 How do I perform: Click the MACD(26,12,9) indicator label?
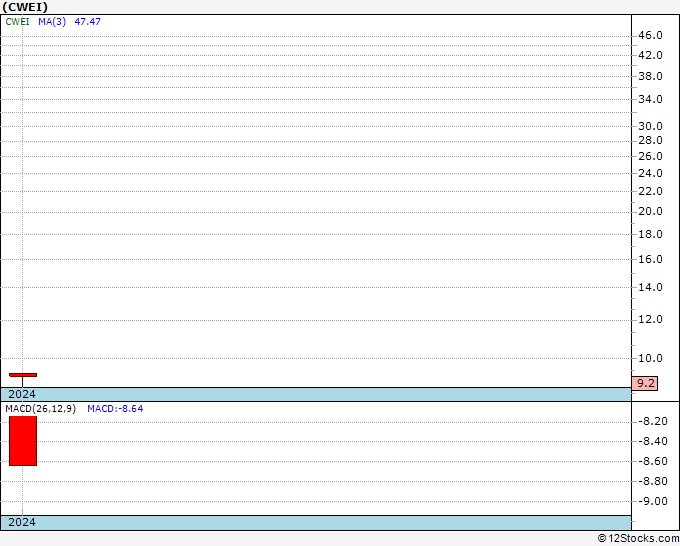[41, 409]
